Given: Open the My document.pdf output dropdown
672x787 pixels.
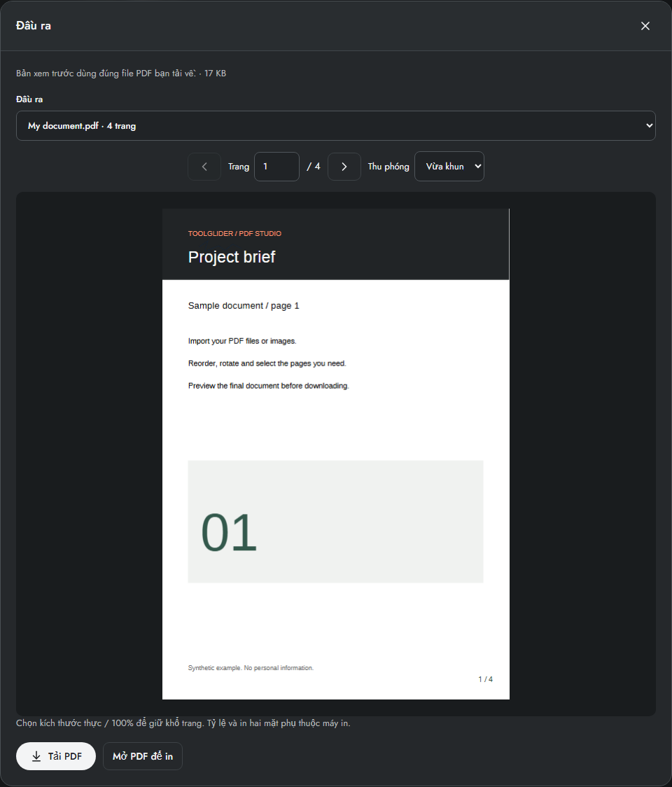Looking at the screenshot, I should click(x=336, y=125).
